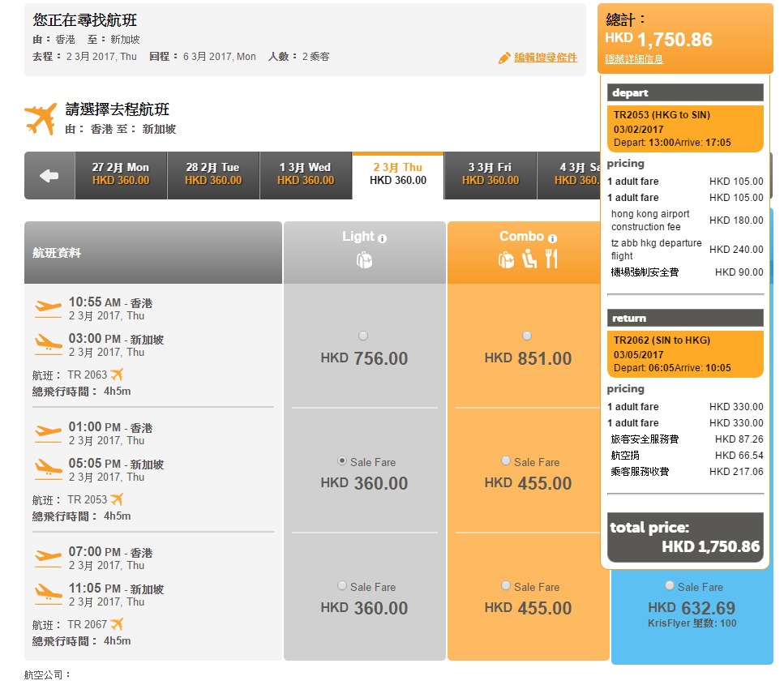
Task: Click the return section header
Action: point(685,318)
